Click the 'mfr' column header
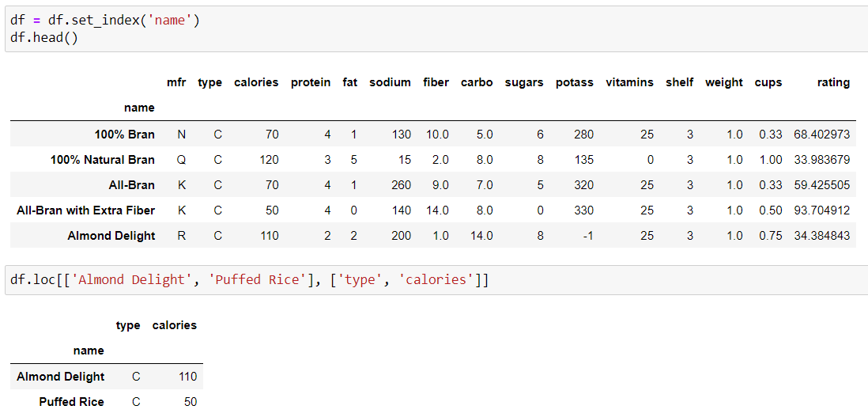868x417 pixels. click(176, 82)
